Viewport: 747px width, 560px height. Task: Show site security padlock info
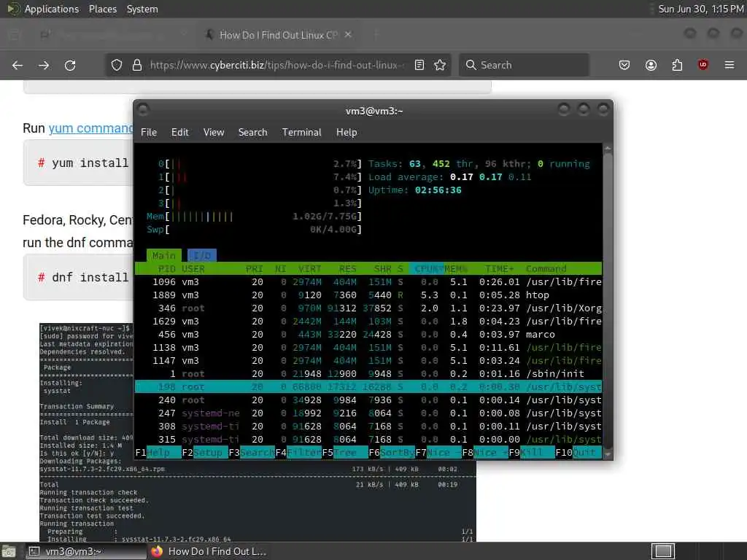tap(137, 65)
